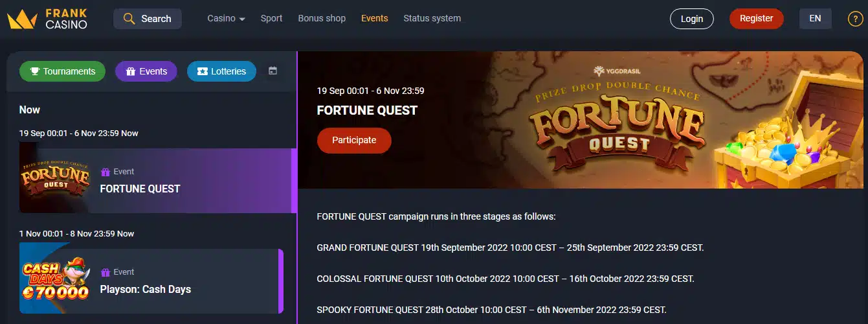Open the Sport menu item
The height and width of the screenshot is (324, 868).
point(271,18)
